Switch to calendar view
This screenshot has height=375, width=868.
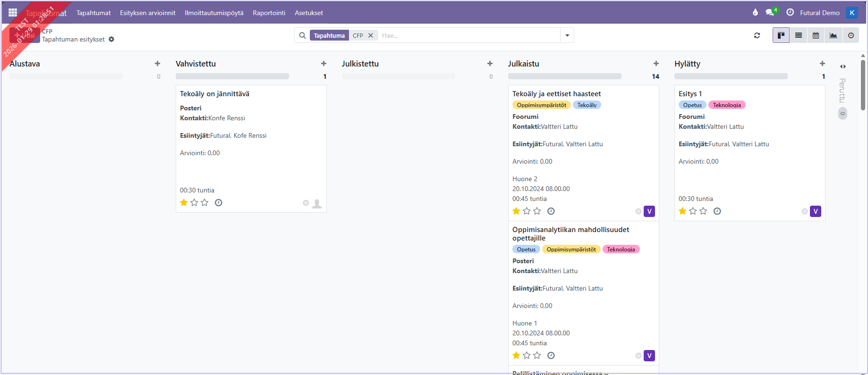tap(816, 35)
